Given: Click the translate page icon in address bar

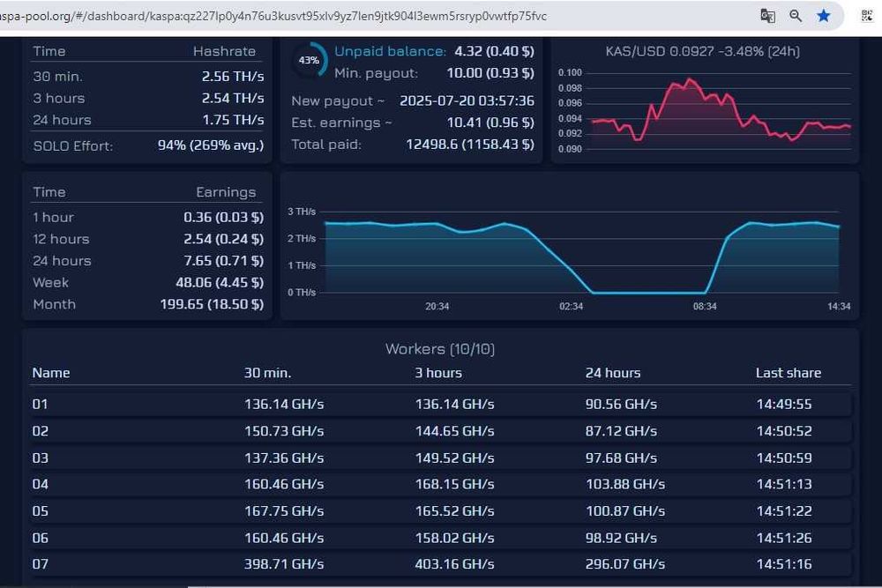Looking at the screenshot, I should (768, 16).
